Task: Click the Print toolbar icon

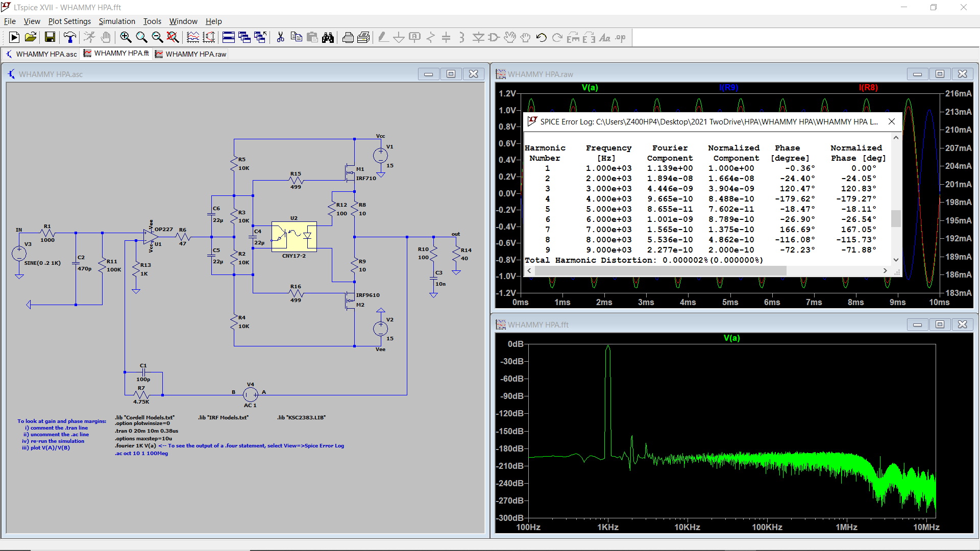Action: coord(348,37)
